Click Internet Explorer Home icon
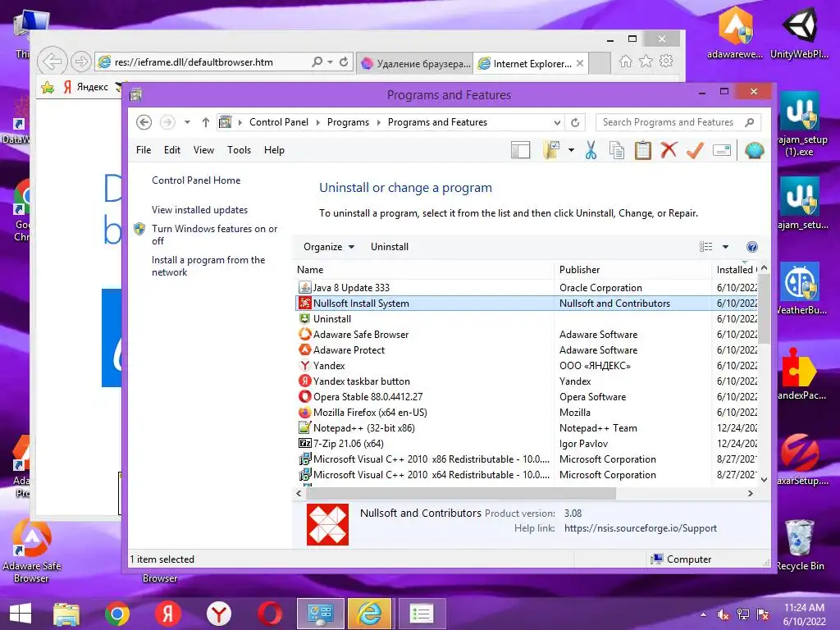Screen dimensions: 840x630 click(625, 62)
